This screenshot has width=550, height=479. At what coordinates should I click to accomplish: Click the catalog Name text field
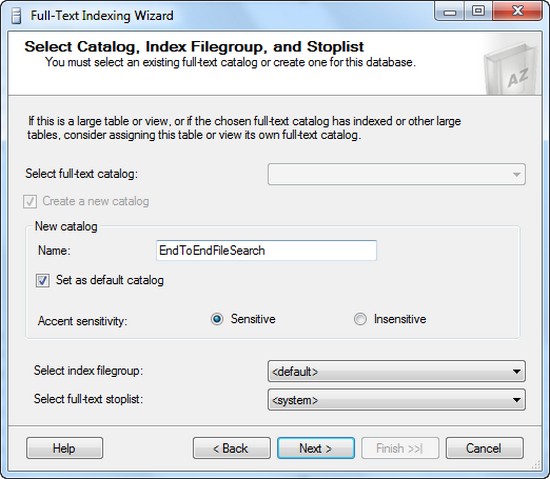(266, 250)
